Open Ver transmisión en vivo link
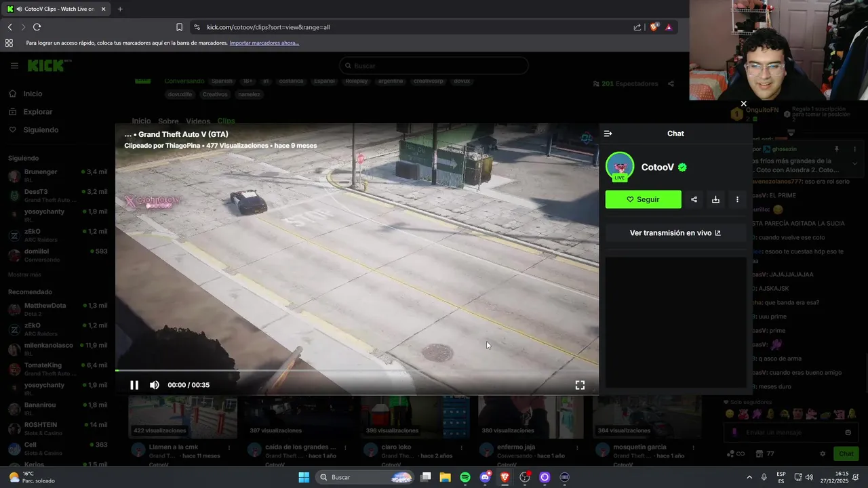Image resolution: width=868 pixels, height=488 pixels. [675, 232]
